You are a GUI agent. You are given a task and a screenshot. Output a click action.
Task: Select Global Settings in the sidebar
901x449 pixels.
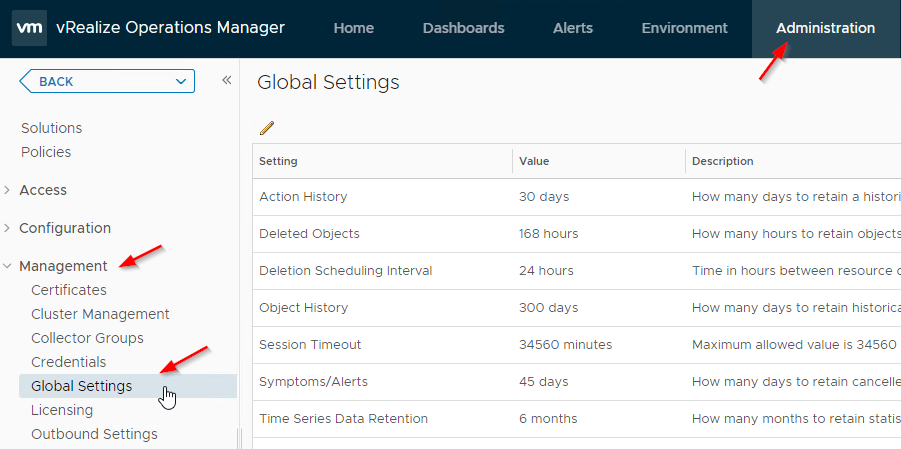(x=128, y=386)
